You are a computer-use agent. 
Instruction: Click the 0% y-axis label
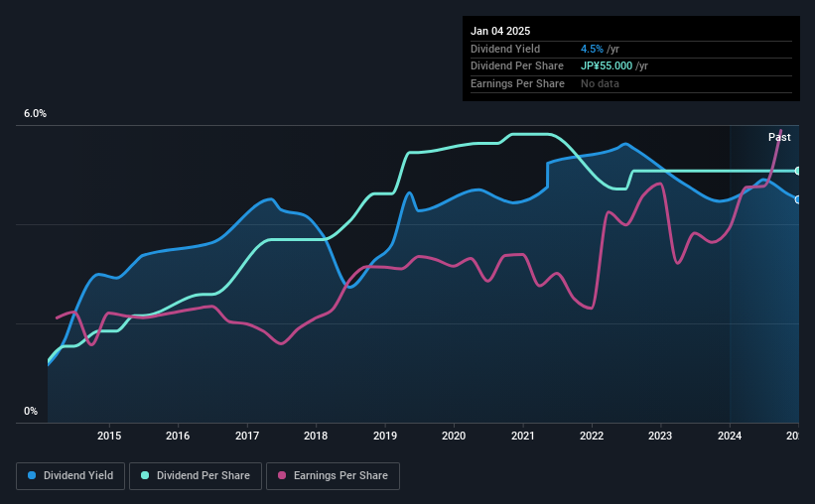tap(31, 412)
